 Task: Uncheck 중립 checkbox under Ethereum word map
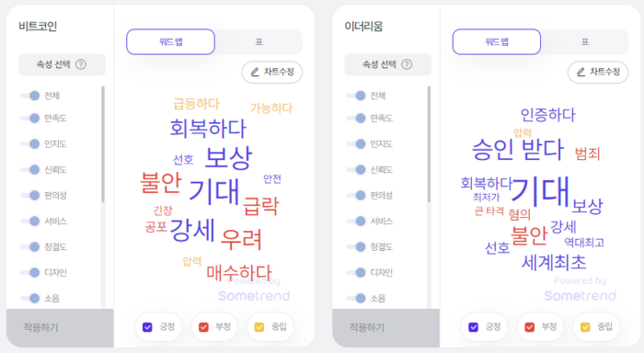coord(585,327)
